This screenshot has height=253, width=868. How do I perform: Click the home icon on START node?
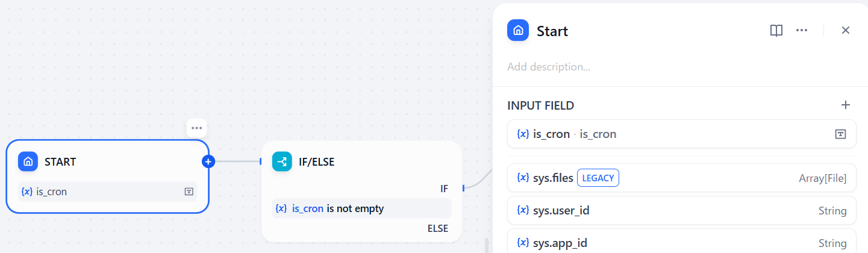click(x=28, y=161)
